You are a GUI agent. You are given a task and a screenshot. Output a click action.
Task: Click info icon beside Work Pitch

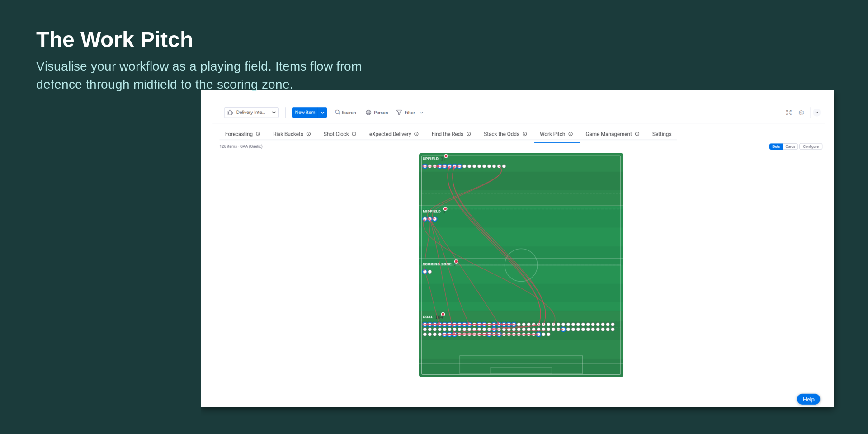click(571, 134)
